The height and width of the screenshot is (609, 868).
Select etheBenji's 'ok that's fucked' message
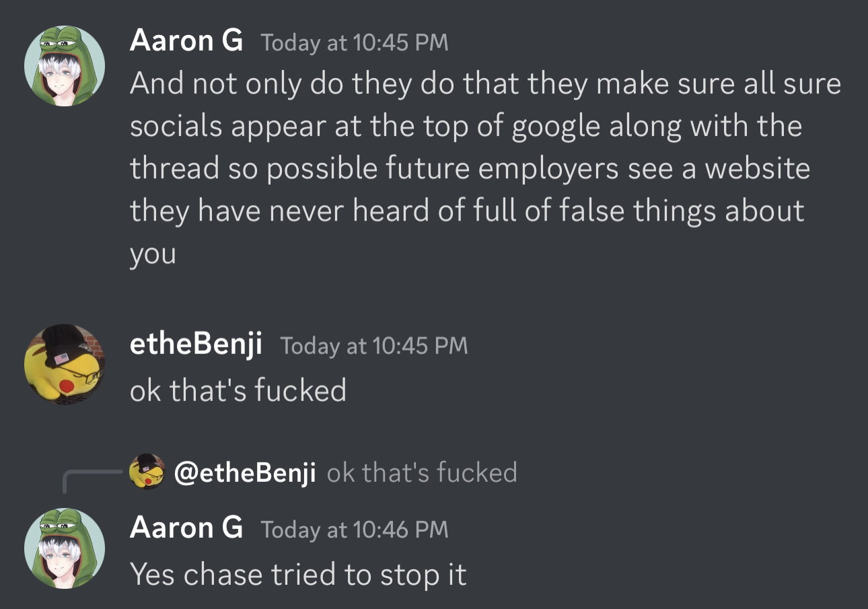(x=238, y=390)
